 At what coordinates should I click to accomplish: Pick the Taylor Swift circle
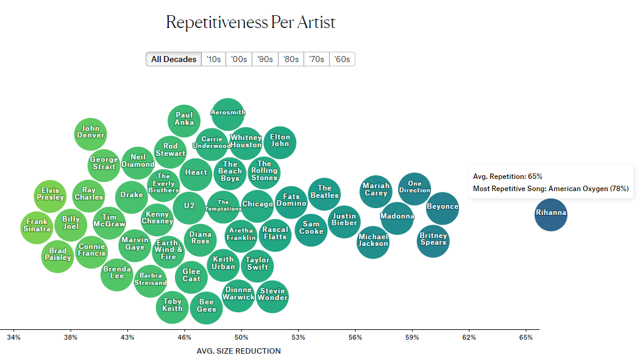(x=257, y=264)
